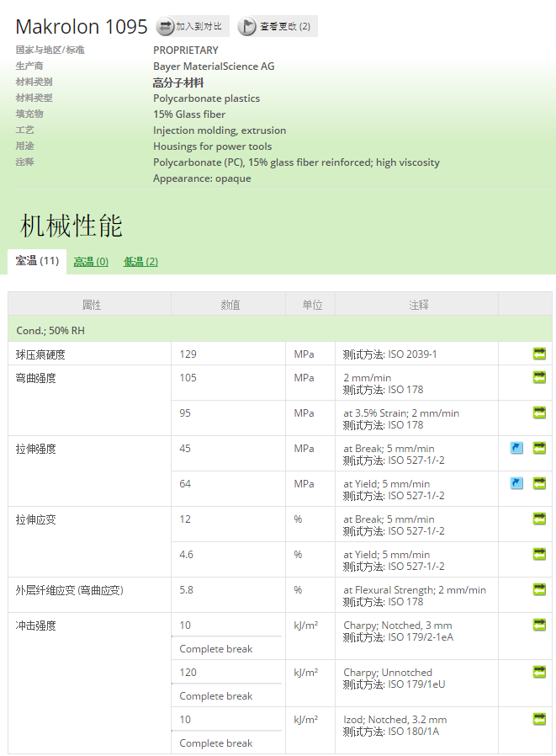Click green convert icon for 64 MPa row

coord(539,484)
